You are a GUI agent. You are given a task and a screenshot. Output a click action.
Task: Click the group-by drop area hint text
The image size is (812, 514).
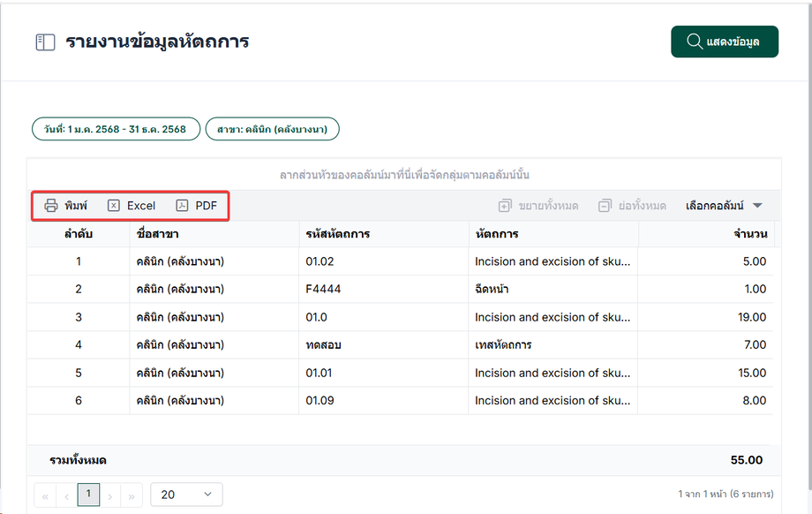click(x=404, y=175)
